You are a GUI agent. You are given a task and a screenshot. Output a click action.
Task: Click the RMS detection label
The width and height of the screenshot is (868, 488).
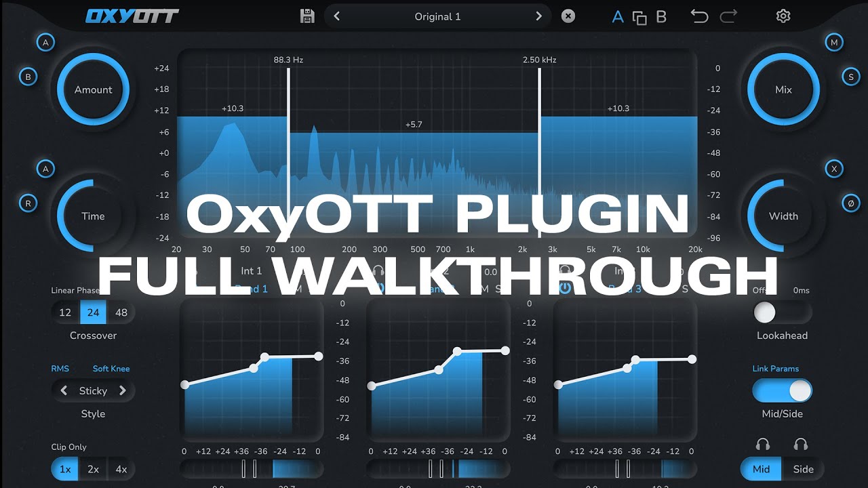point(60,369)
